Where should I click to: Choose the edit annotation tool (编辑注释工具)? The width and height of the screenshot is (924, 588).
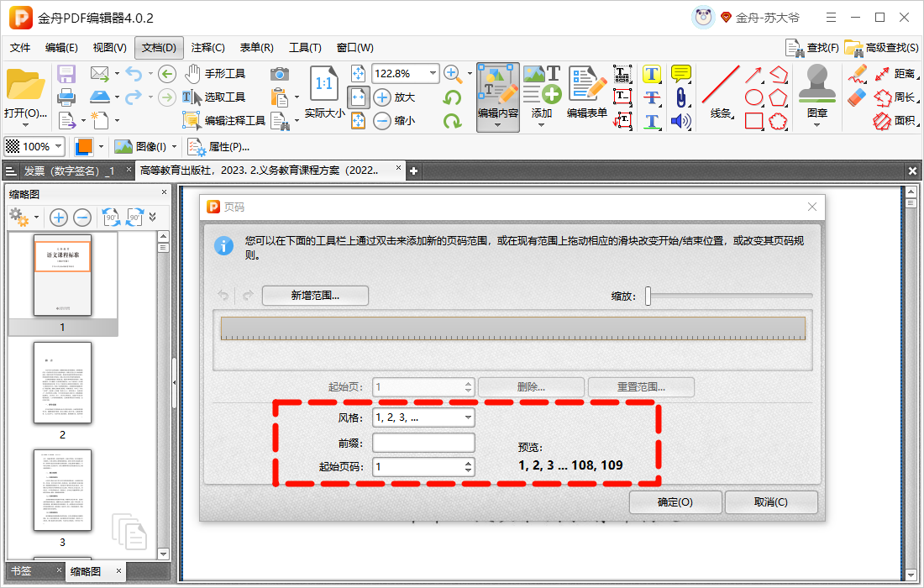tap(223, 121)
